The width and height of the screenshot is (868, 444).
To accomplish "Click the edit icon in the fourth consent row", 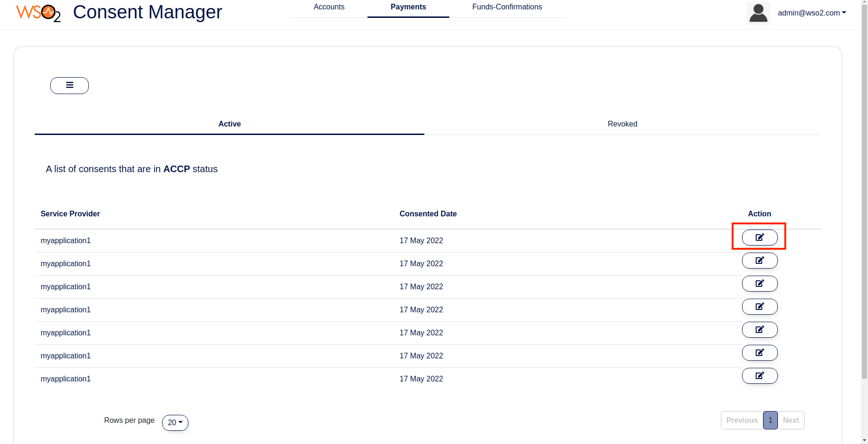I will 759,307.
